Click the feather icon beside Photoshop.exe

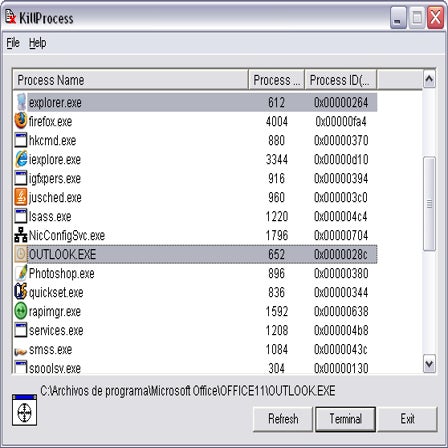pyautogui.click(x=21, y=273)
